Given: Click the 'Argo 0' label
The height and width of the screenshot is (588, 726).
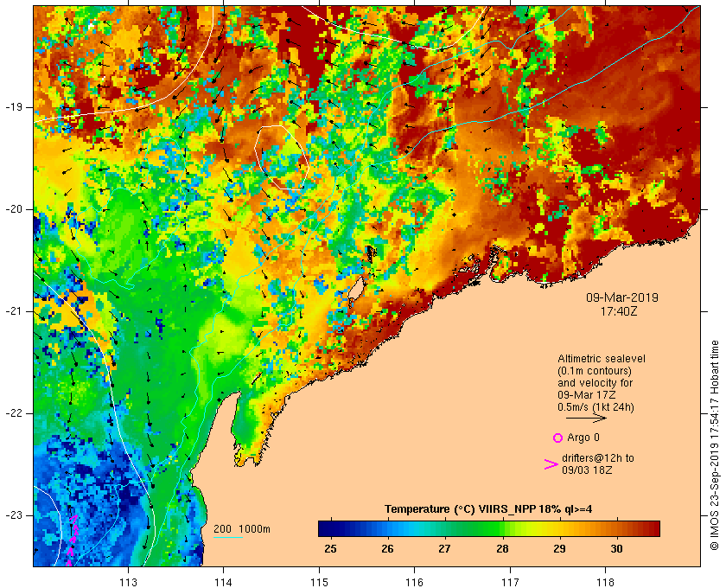Looking at the screenshot, I should point(583,438).
